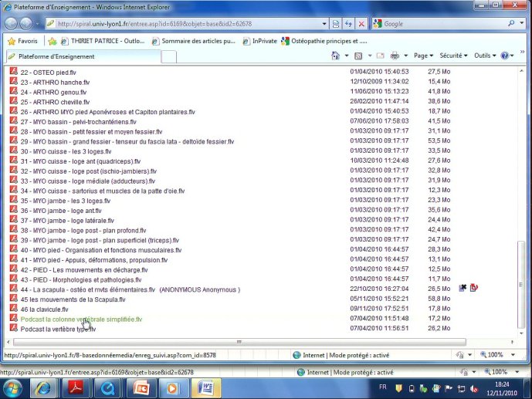The width and height of the screenshot is (532, 399).
Task: Click size value 53,5 Mo
Action: pyautogui.click(x=439, y=140)
